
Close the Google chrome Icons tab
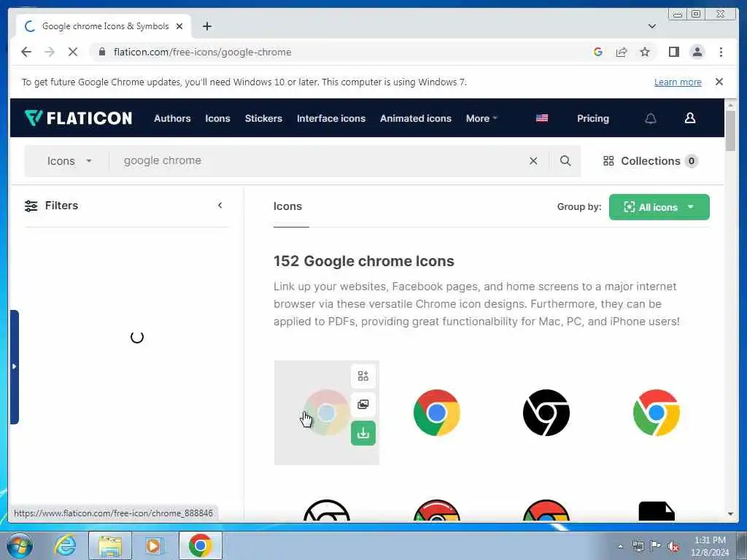click(x=179, y=26)
